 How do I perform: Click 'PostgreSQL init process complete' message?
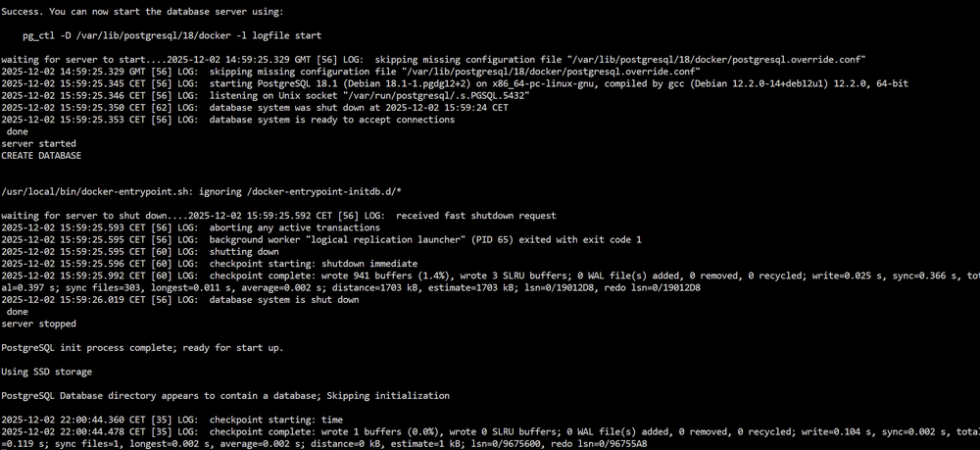click(142, 347)
